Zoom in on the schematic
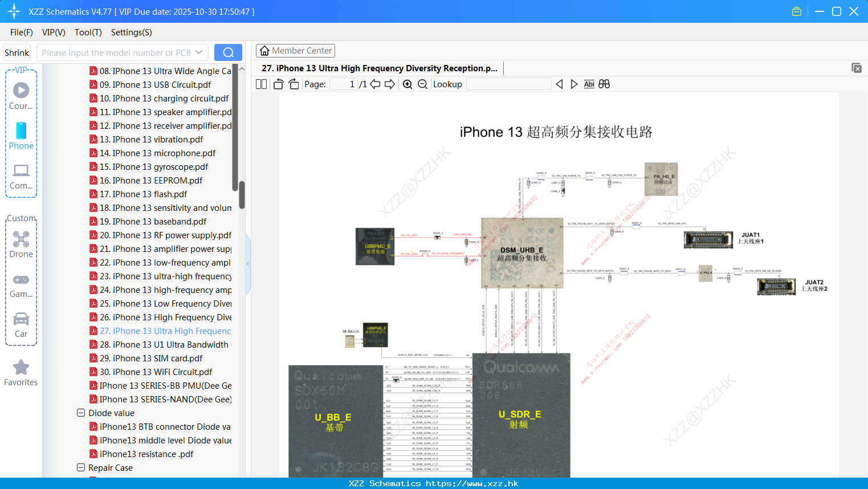 click(407, 84)
